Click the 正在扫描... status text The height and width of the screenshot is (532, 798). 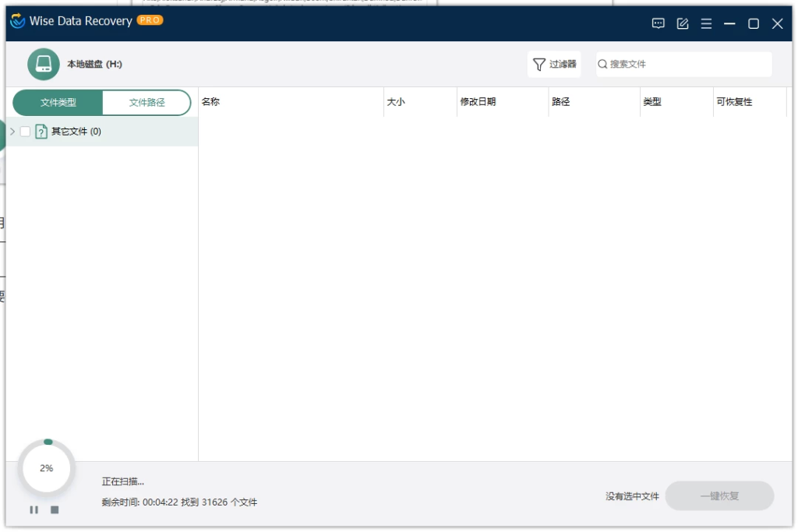122,481
